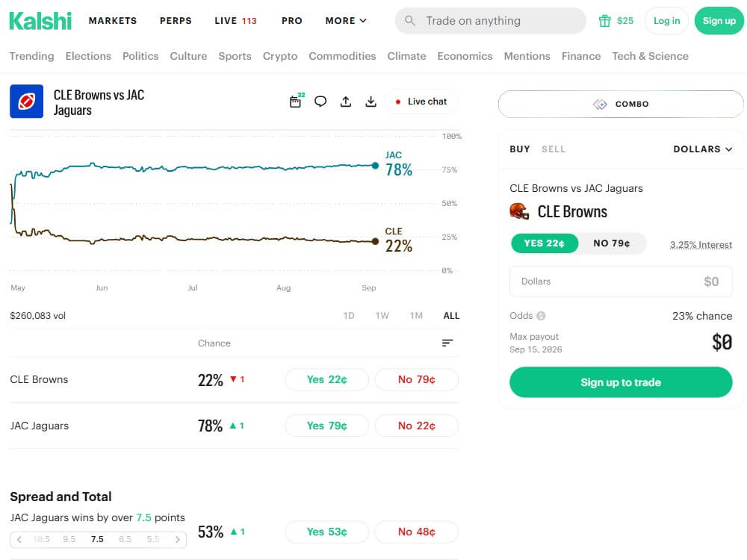Image resolution: width=747 pixels, height=560 pixels.
Task: Open LIVE 113 nav item
Action: (235, 20)
